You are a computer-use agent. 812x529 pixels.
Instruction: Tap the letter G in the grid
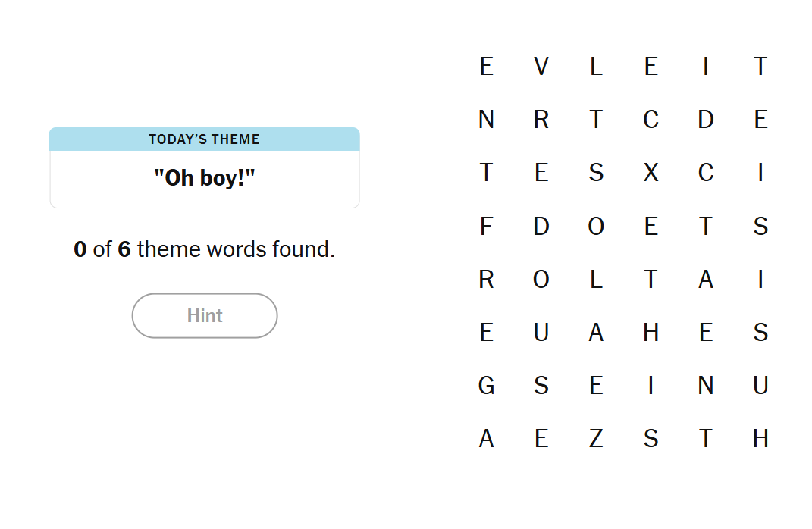tap(486, 386)
